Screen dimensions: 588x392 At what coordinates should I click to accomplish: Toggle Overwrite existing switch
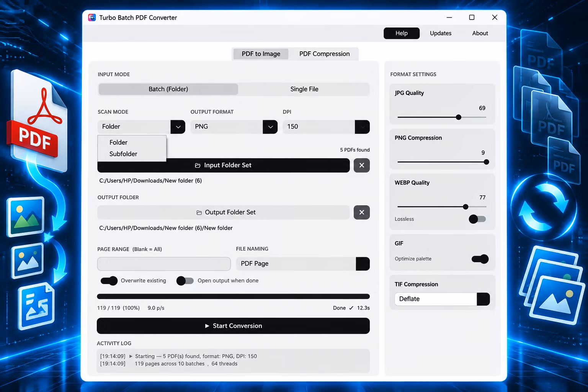click(109, 281)
